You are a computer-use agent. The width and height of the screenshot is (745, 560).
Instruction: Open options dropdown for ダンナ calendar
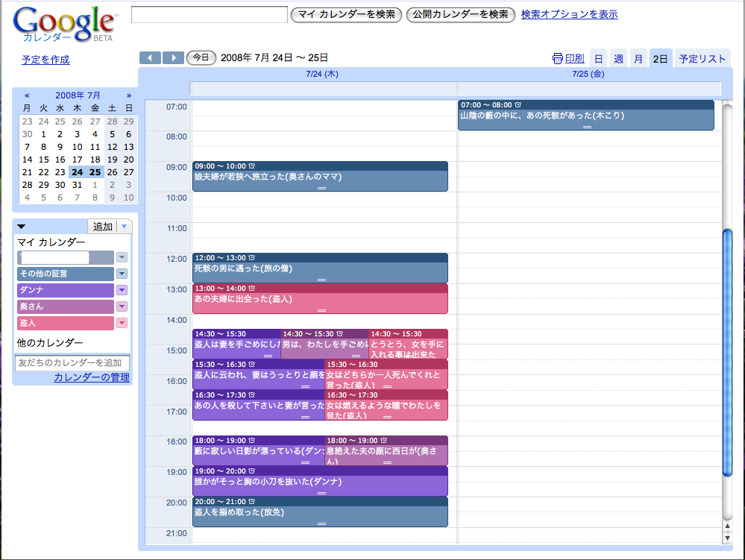[x=122, y=290]
